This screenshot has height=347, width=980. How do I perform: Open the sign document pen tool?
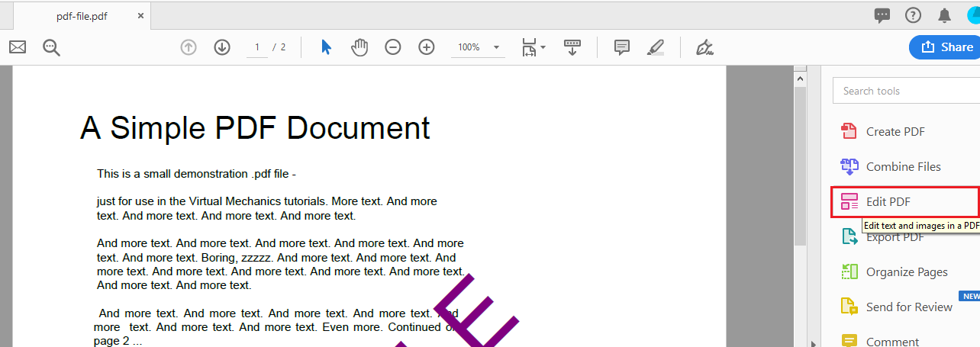704,47
